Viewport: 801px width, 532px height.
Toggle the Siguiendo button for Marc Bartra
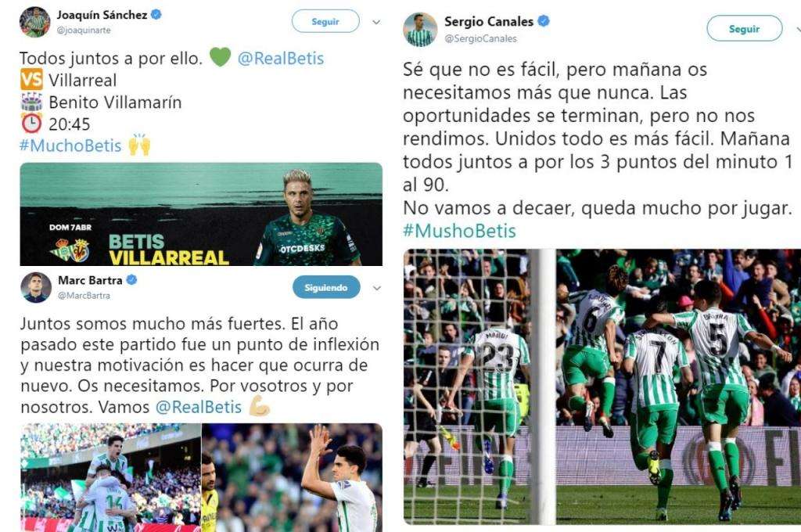tap(326, 288)
